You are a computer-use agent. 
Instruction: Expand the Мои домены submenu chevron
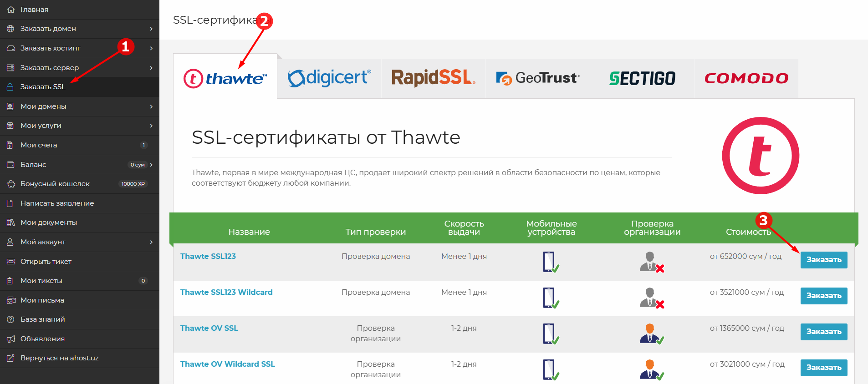coord(151,106)
